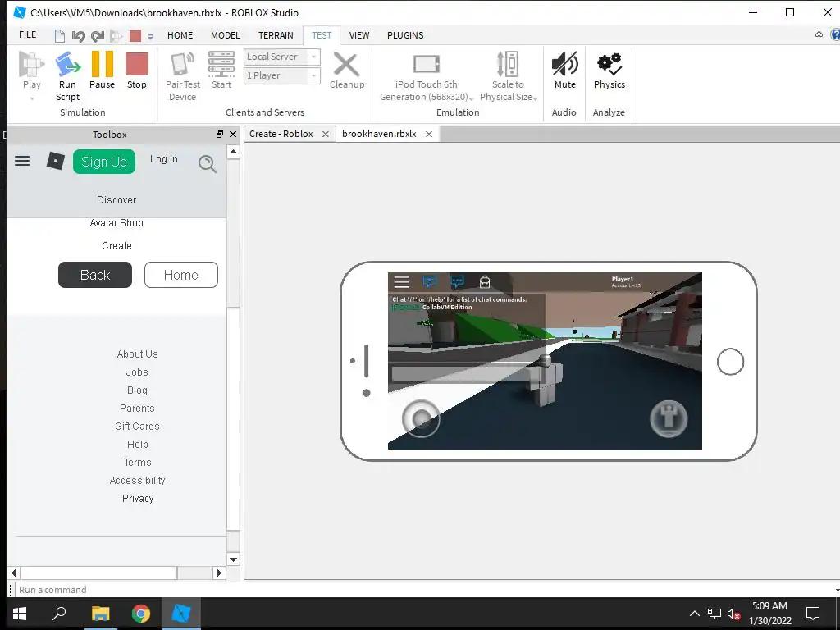The width and height of the screenshot is (840, 630).
Task: Click Toolbox horizontal scroll right arrow
Action: click(x=218, y=573)
